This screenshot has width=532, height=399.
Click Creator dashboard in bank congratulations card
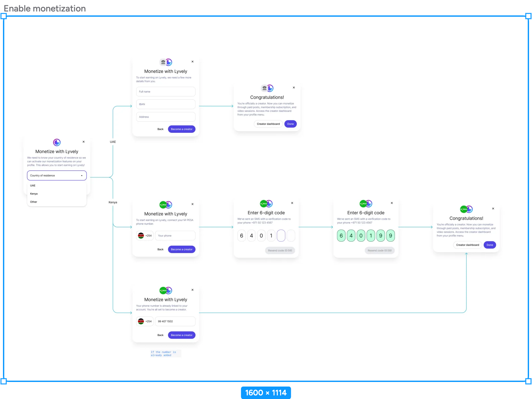[x=268, y=124]
